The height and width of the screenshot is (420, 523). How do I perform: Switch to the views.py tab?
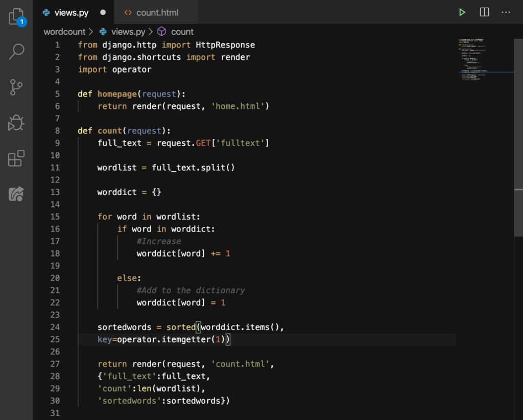[74, 12]
